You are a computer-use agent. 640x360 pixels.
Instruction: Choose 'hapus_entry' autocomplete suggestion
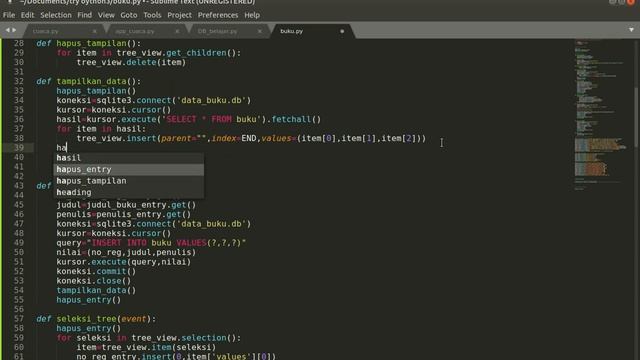[129, 169]
